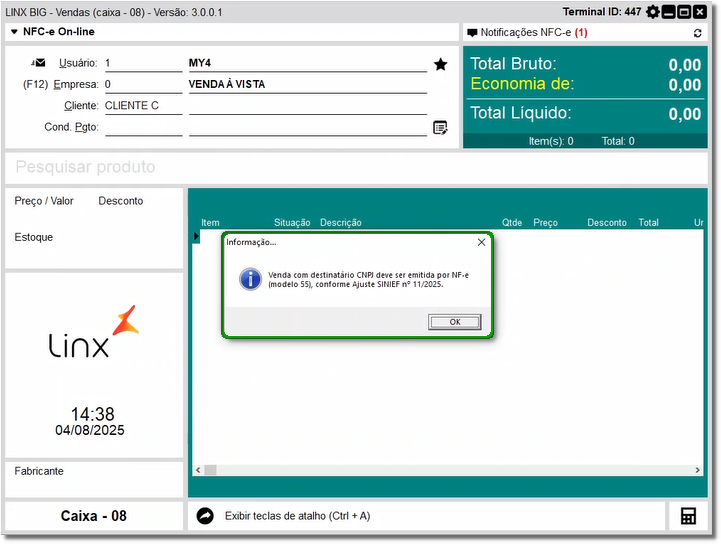Click the Total: 0 counter in summary
The height and width of the screenshot is (544, 721).
tap(618, 141)
